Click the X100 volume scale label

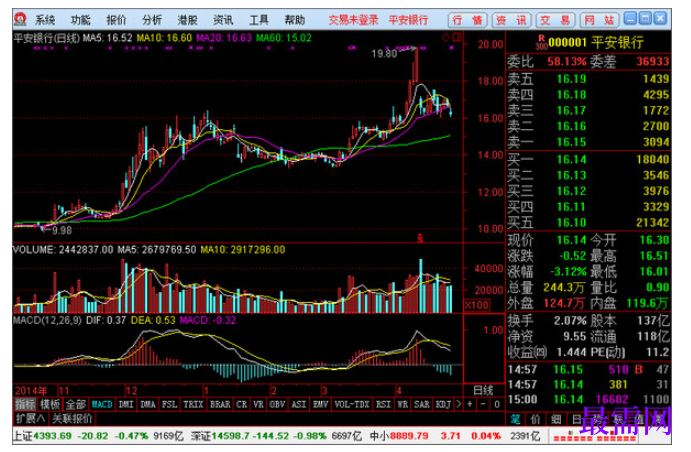[476, 305]
